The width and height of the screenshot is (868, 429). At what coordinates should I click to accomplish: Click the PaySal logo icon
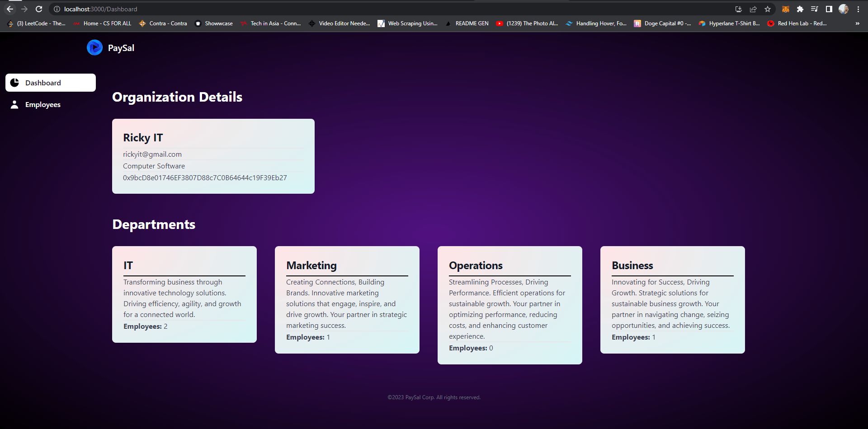click(x=94, y=47)
